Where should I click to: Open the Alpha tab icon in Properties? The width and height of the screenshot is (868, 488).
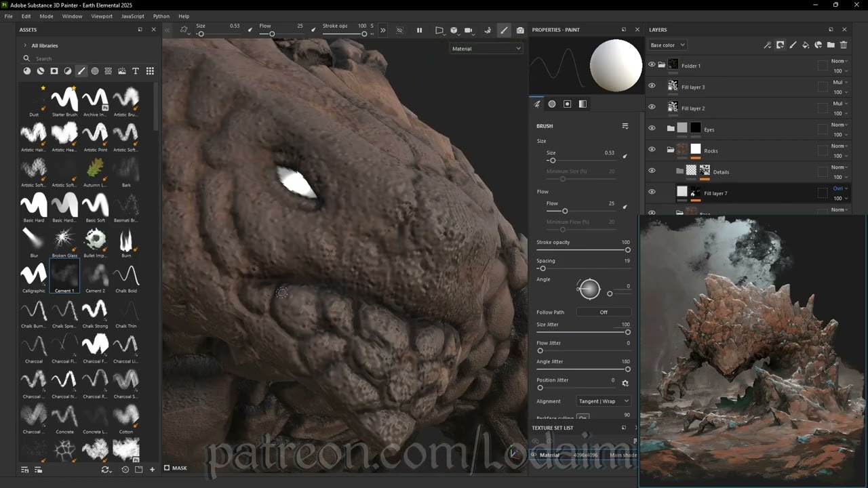[552, 104]
